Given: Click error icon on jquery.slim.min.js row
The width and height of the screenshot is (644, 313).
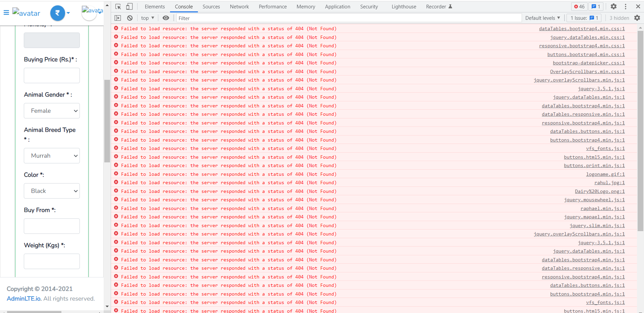Looking at the screenshot, I should pyautogui.click(x=116, y=225).
